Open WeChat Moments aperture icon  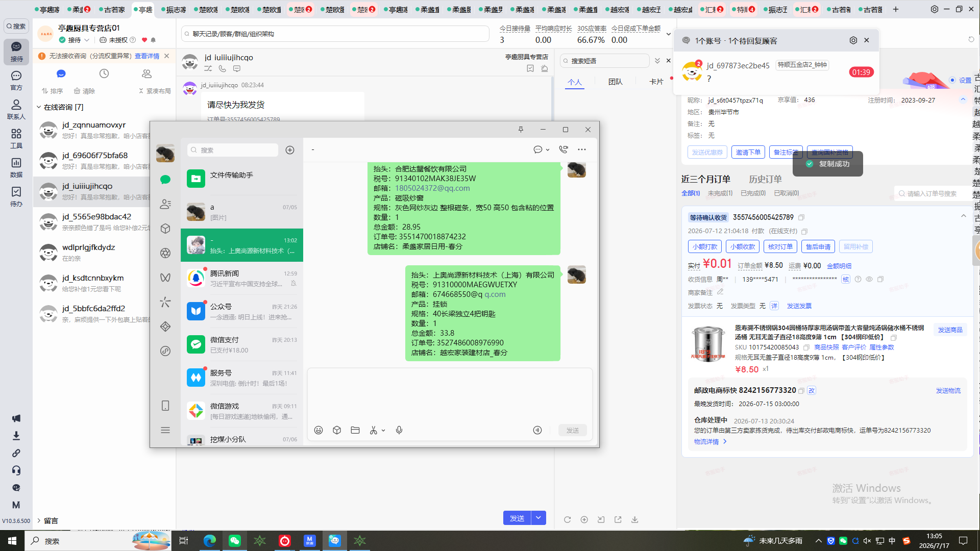pyautogui.click(x=165, y=253)
